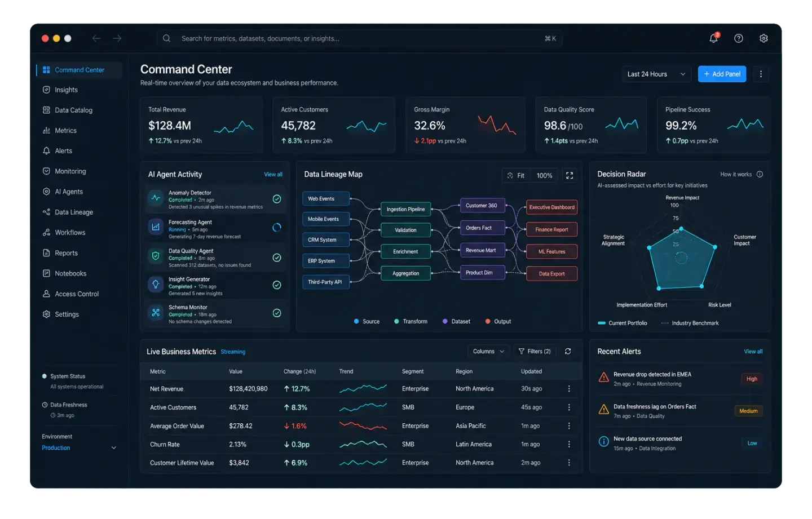Open the How it works link

pyautogui.click(x=736, y=175)
